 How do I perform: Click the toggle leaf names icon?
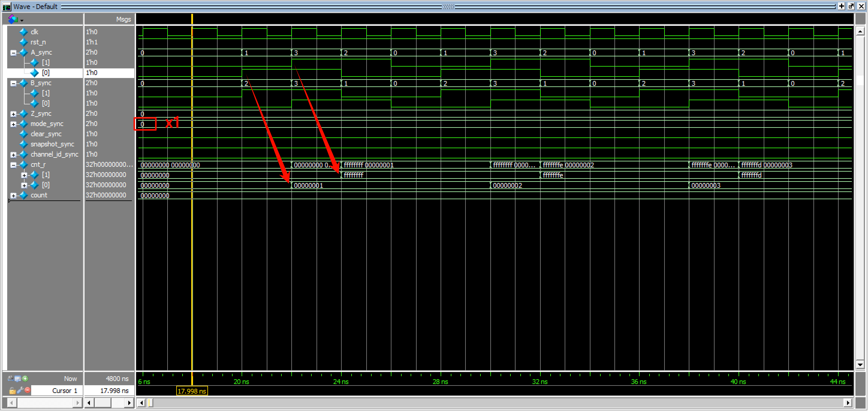click(10, 379)
